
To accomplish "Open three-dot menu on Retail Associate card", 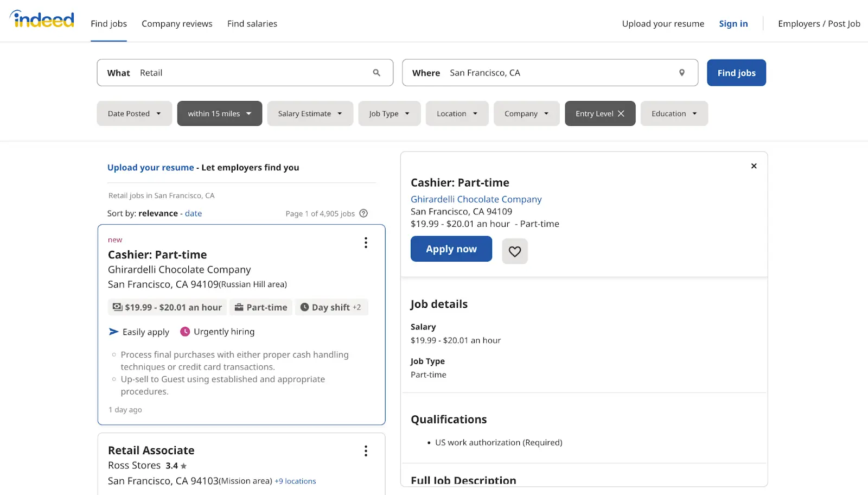I will [x=366, y=451].
